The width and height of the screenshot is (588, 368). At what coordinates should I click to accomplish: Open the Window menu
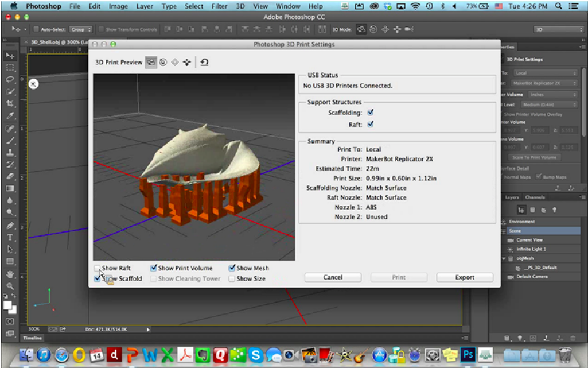click(x=288, y=6)
